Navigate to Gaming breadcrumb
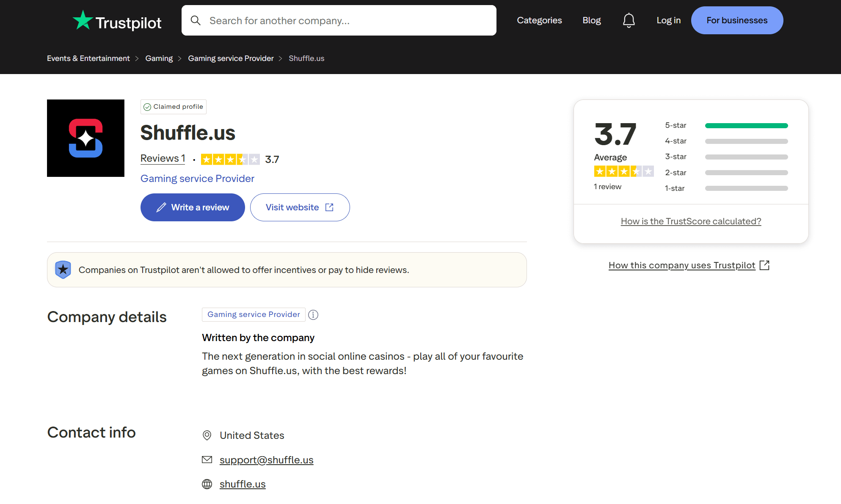 (159, 58)
